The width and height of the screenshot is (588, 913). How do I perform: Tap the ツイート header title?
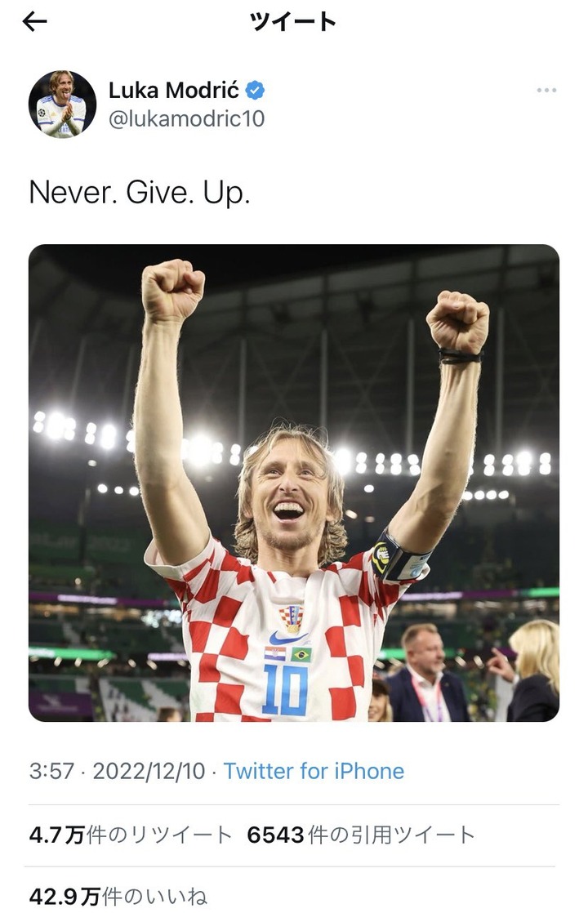[x=293, y=22]
